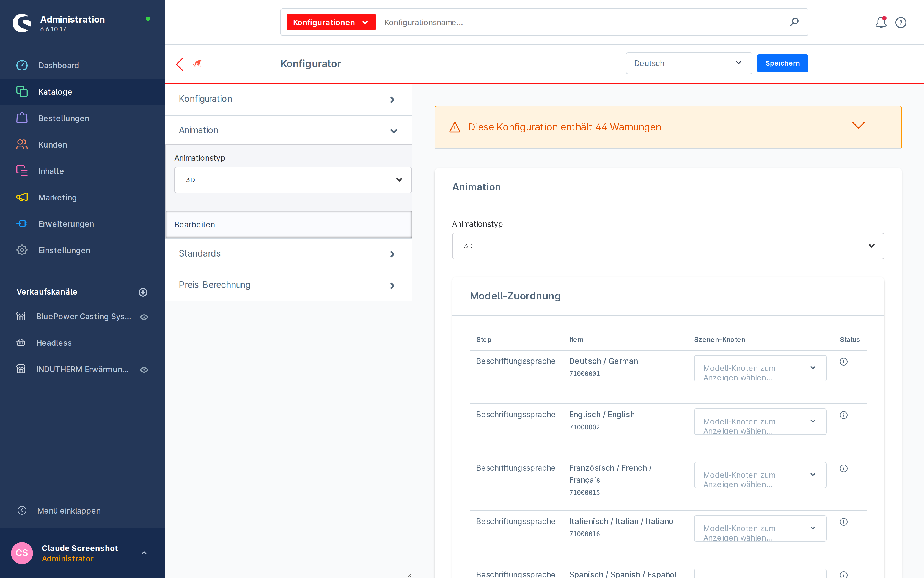
Task: Click the Einstellungen gear icon
Action: [x=22, y=250]
